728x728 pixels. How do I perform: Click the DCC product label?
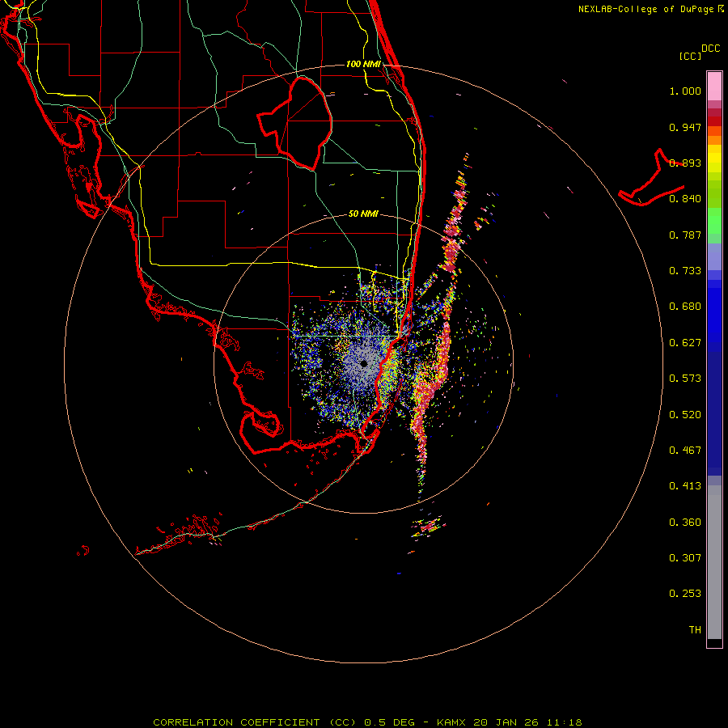(710, 49)
